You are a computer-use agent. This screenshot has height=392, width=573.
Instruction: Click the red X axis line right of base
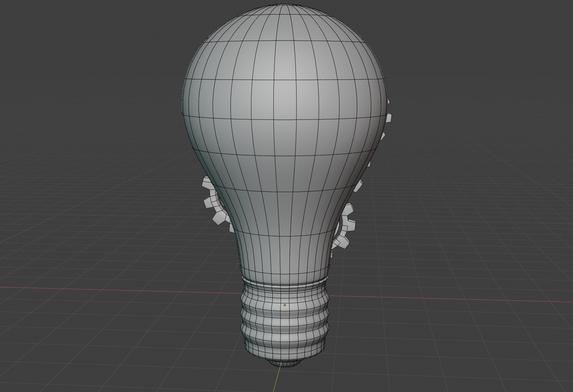click(448, 299)
